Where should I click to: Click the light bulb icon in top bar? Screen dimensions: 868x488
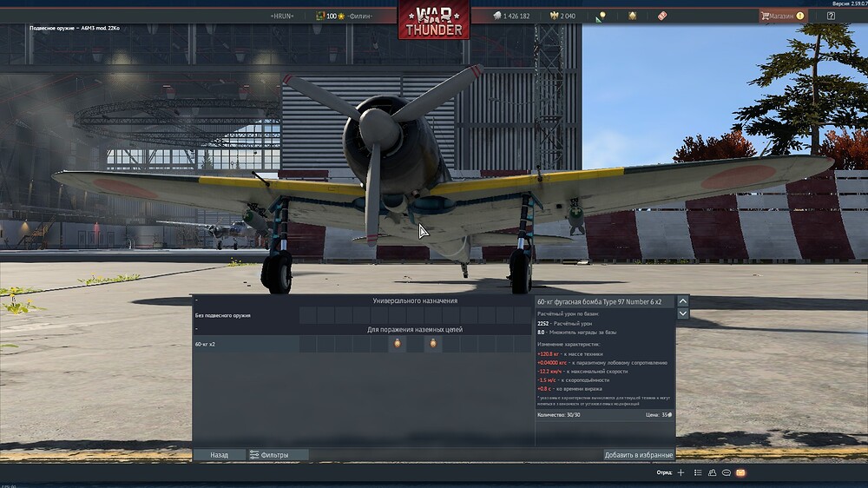(x=602, y=16)
